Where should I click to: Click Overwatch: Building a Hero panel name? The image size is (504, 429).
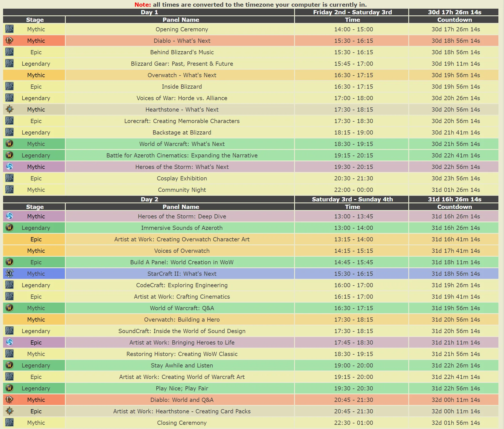point(182,319)
